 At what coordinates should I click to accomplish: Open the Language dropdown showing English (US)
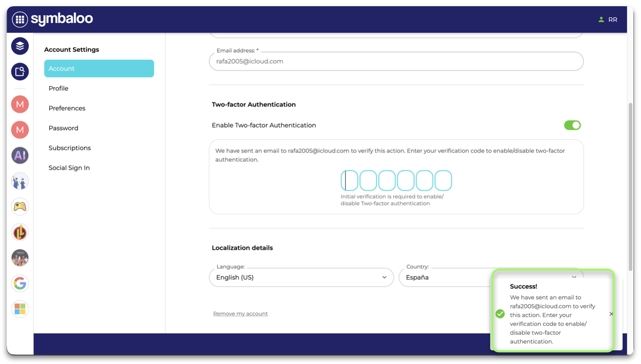(x=301, y=277)
